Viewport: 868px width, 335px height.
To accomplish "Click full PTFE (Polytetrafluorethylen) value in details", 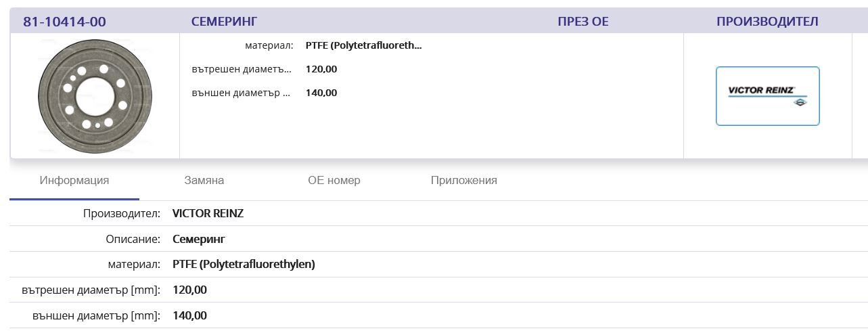I will 244,265.
